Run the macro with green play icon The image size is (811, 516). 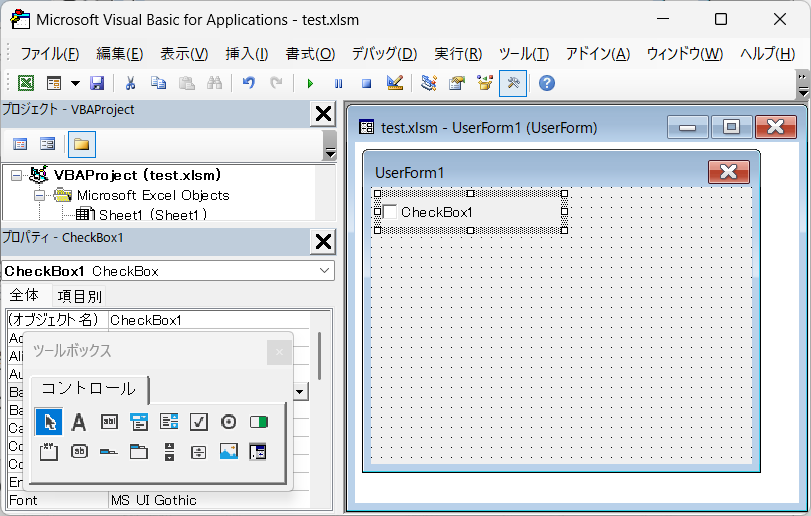coord(310,83)
